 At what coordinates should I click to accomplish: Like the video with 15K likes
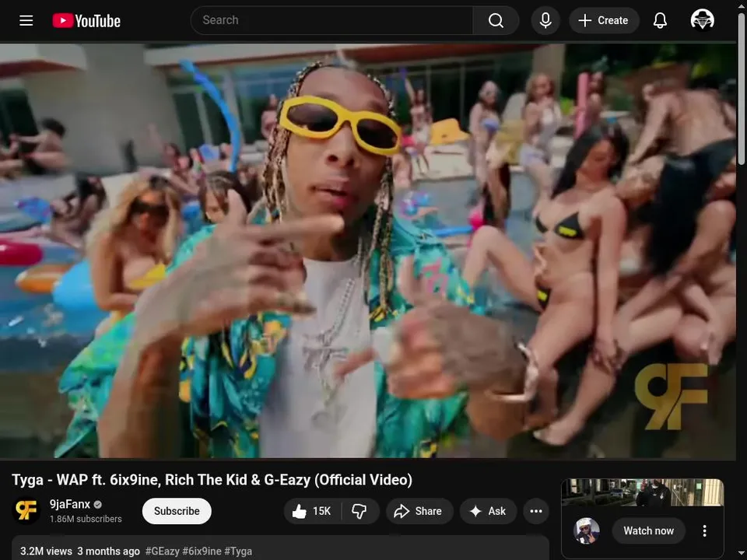[x=313, y=511]
